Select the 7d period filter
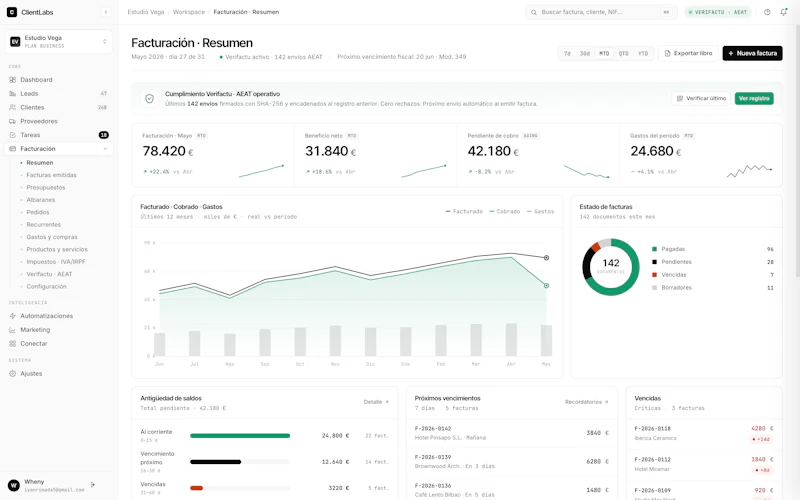This screenshot has width=800, height=500. tap(567, 53)
